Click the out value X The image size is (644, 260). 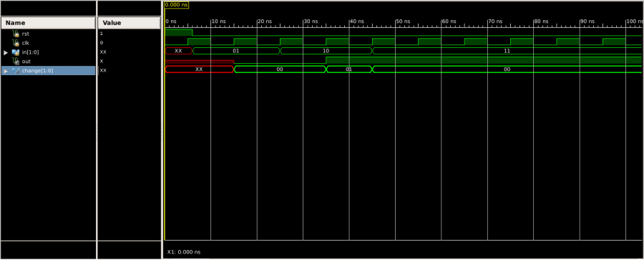click(102, 62)
